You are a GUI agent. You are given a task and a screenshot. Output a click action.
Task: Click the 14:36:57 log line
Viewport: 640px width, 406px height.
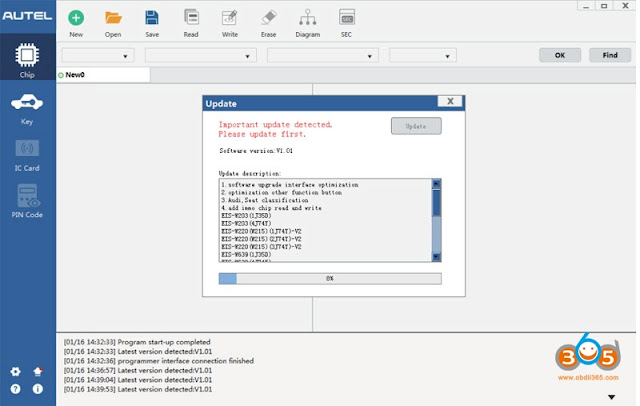138,371
